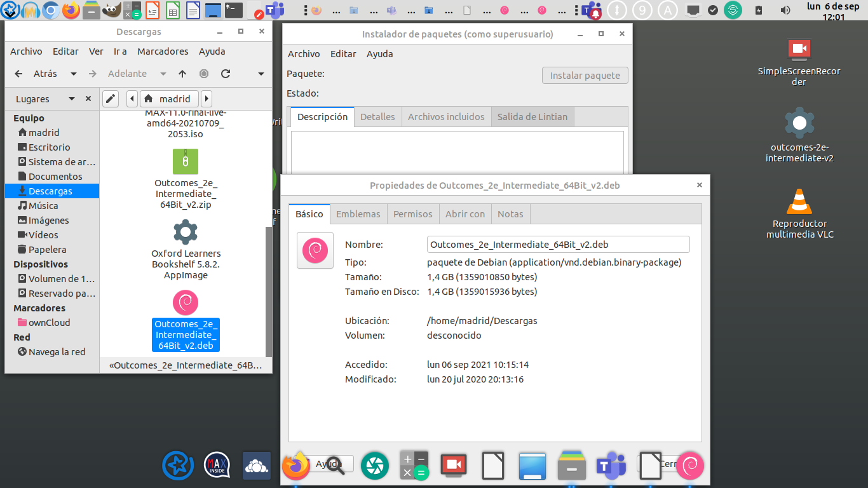The height and width of the screenshot is (488, 868).
Task: Toggle location edit pencil button
Action: click(x=111, y=99)
